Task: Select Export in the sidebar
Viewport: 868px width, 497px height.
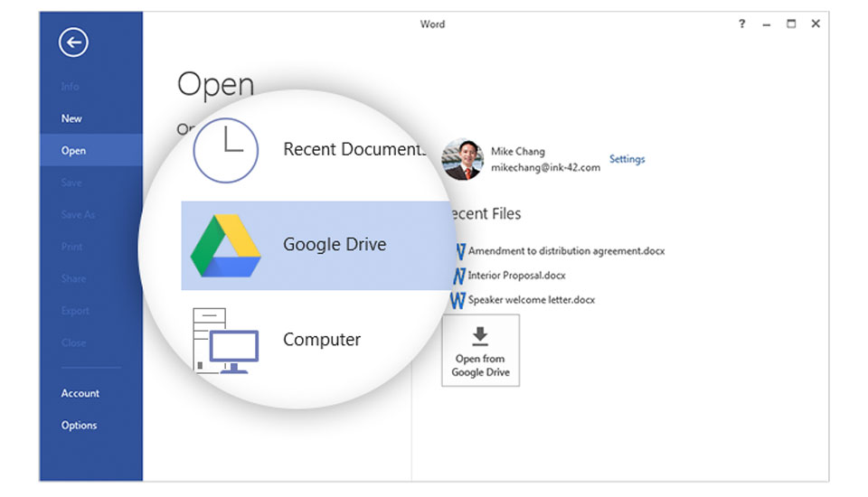Action: [x=75, y=311]
